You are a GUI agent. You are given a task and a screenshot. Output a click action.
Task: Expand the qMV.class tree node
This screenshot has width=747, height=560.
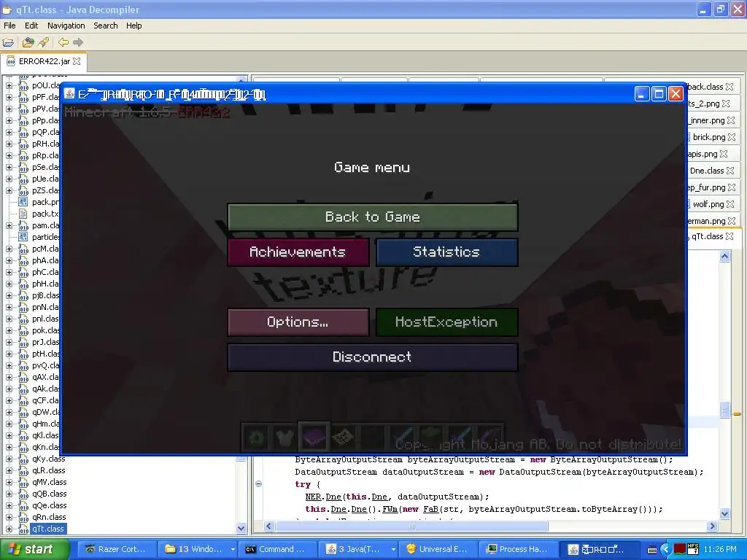click(x=9, y=483)
